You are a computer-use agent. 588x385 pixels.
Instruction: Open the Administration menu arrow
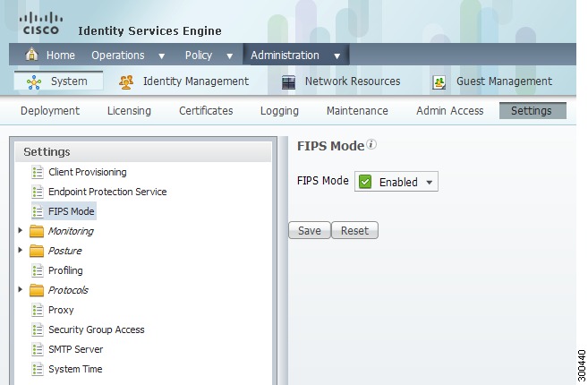337,56
